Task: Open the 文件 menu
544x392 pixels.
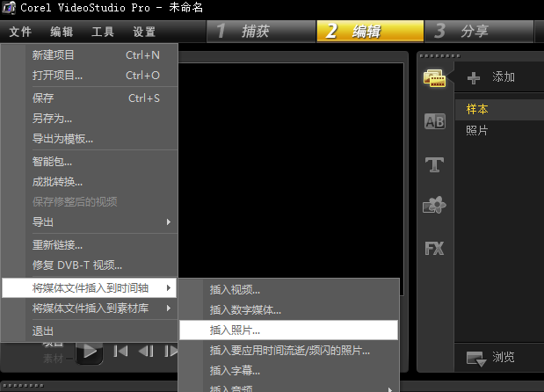Action: 20,32
